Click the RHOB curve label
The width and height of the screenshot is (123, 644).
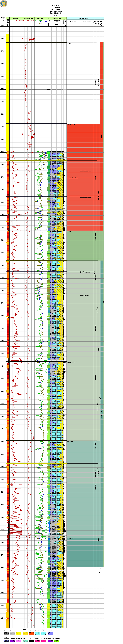pyautogui.click(x=40, y=22)
